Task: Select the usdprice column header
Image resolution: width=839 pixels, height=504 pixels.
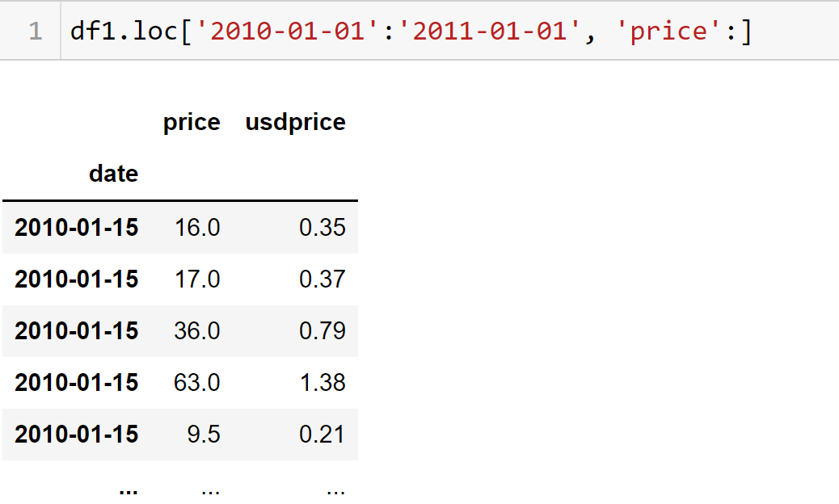Action: 295,122
